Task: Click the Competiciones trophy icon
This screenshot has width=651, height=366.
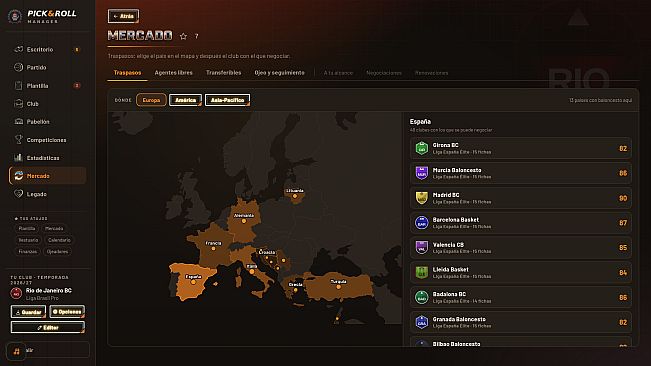Action: click(18, 140)
